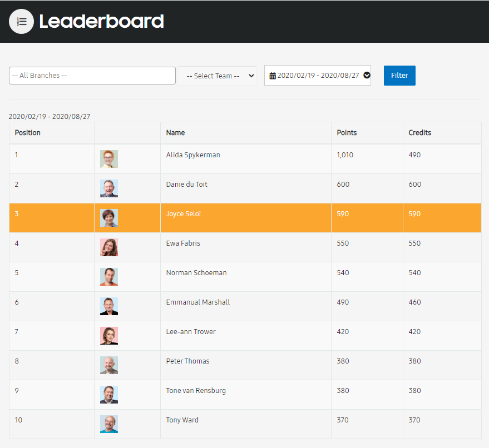Click the calendar icon in date range field
489x448 pixels.
click(x=273, y=76)
